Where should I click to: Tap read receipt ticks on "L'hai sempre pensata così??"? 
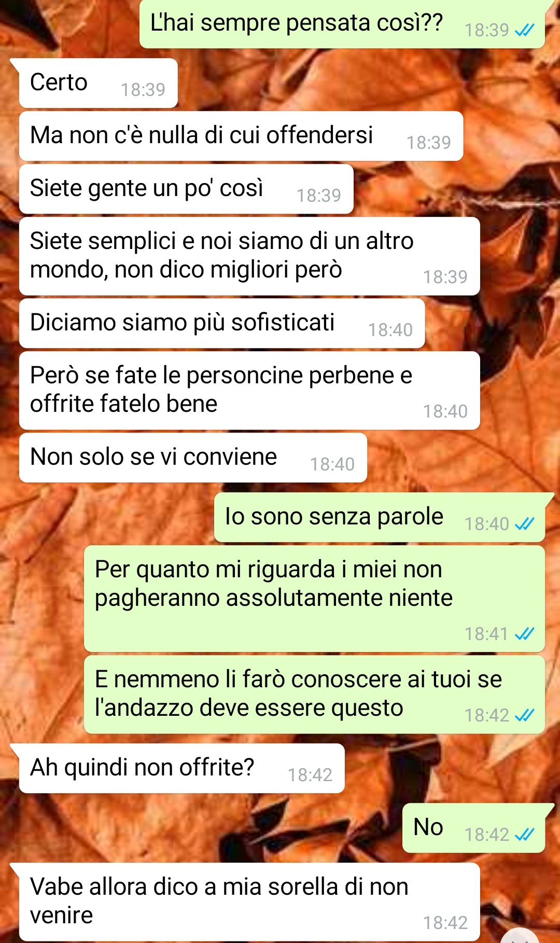[x=524, y=31]
